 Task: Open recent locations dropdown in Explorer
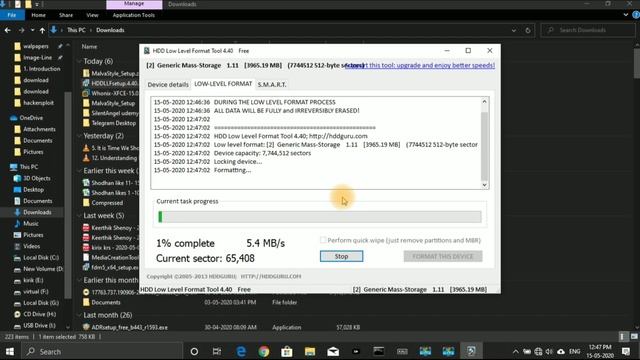tap(32, 30)
